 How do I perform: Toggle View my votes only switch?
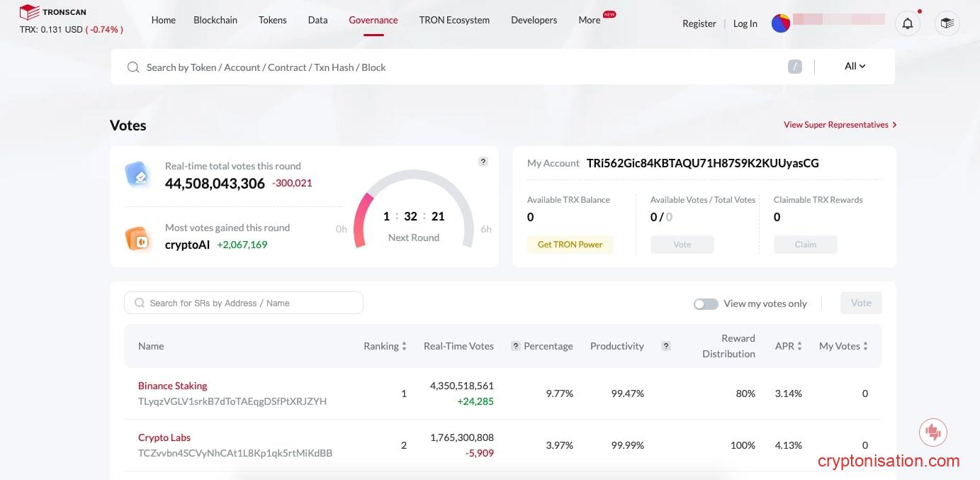(706, 303)
